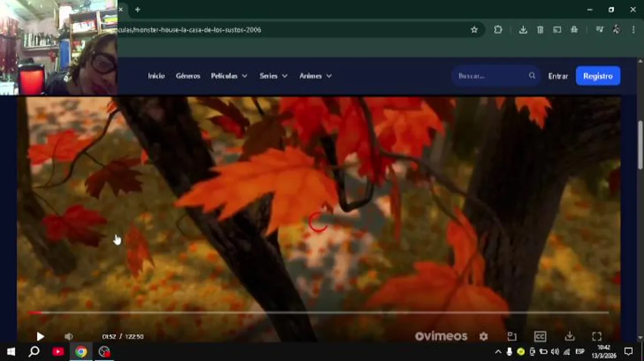Click the red played portion of the timeline
The width and height of the screenshot is (644, 361).
coord(34,312)
